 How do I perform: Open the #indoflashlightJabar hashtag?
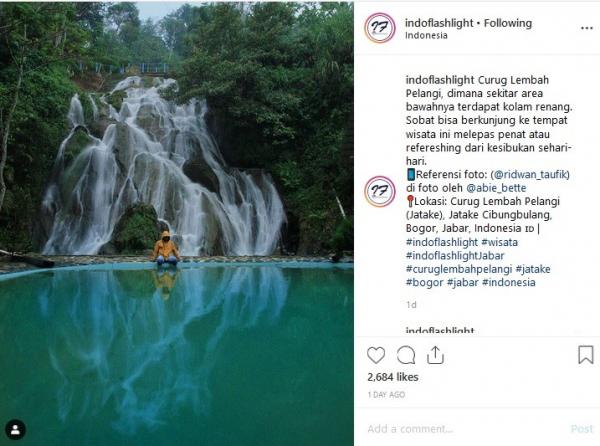point(455,255)
